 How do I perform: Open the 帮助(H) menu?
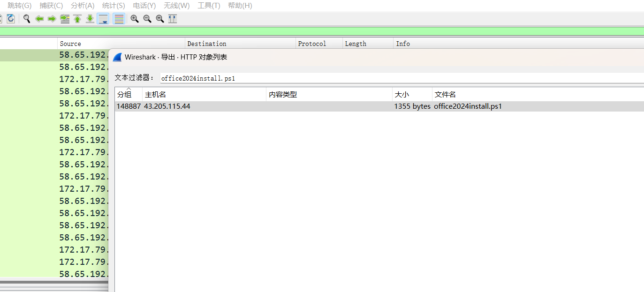point(240,6)
